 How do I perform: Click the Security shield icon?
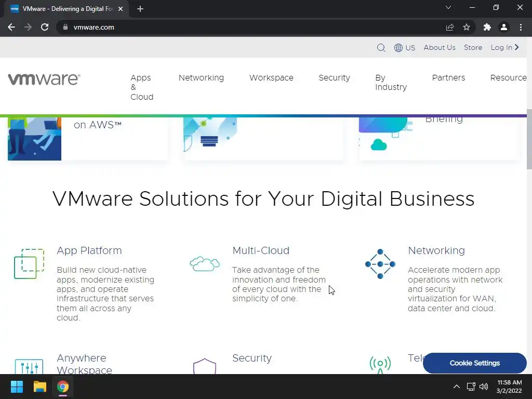205,366
